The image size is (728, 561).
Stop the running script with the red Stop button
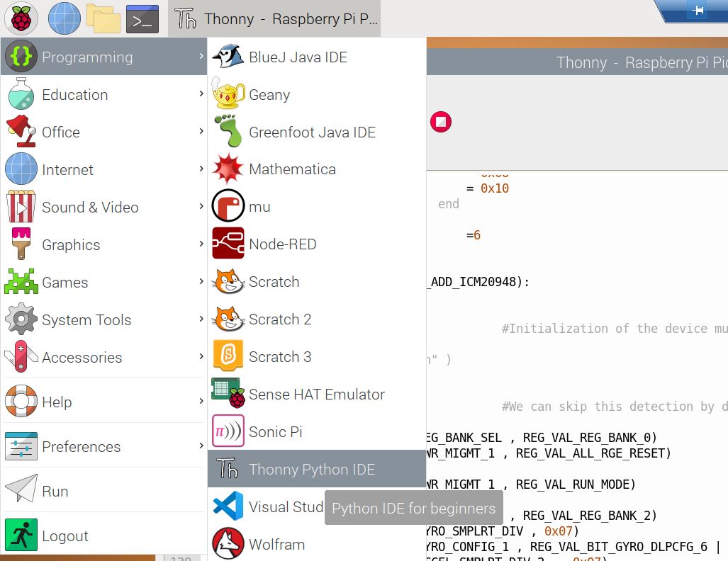tap(441, 122)
